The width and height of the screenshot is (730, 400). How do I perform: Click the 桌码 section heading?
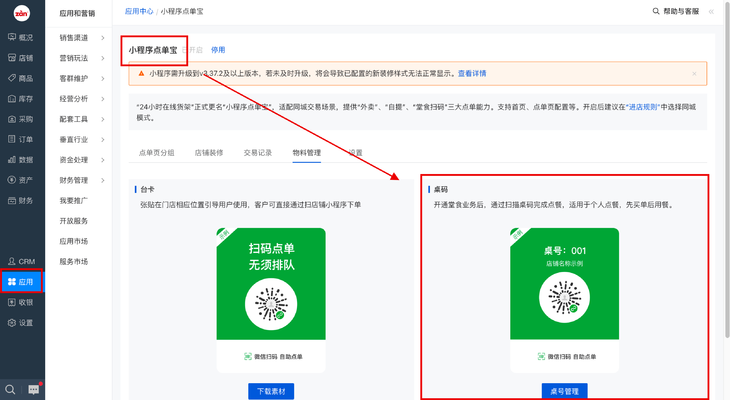pyautogui.click(x=440, y=190)
